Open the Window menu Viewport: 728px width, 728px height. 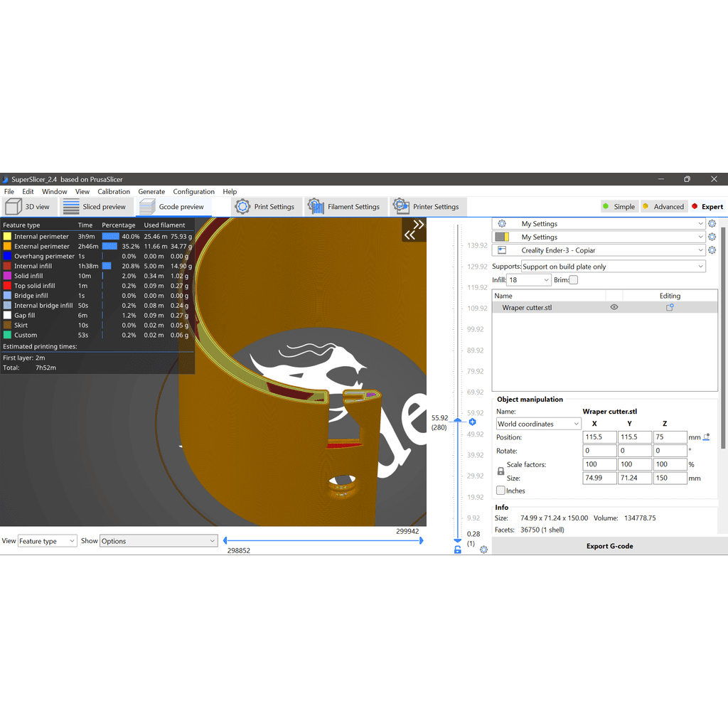pos(54,191)
